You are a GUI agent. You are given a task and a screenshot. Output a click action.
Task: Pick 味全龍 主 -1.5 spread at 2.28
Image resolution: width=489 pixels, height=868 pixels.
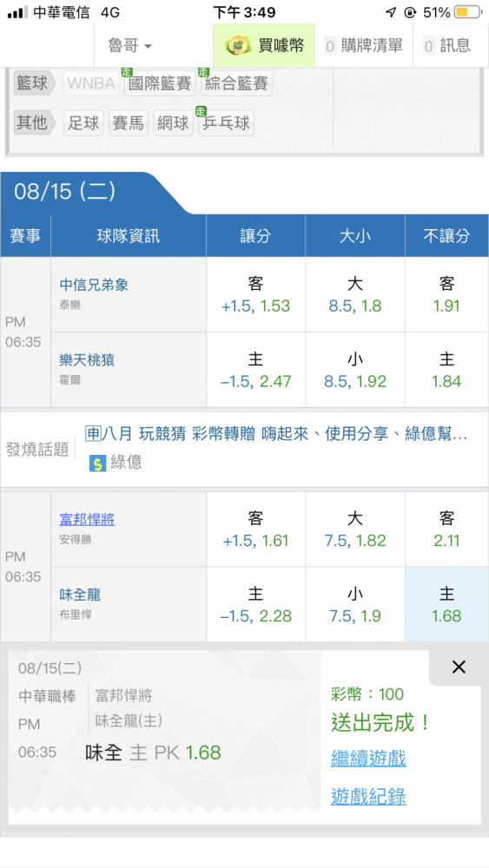256,604
